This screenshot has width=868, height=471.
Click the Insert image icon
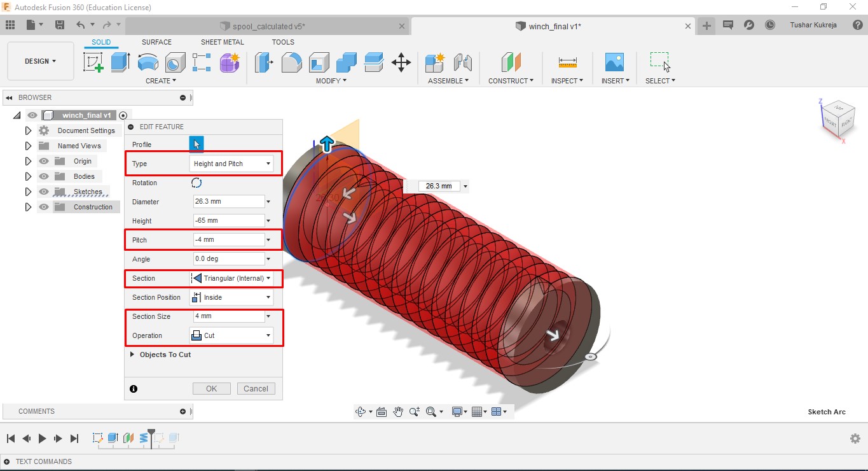[x=614, y=62]
